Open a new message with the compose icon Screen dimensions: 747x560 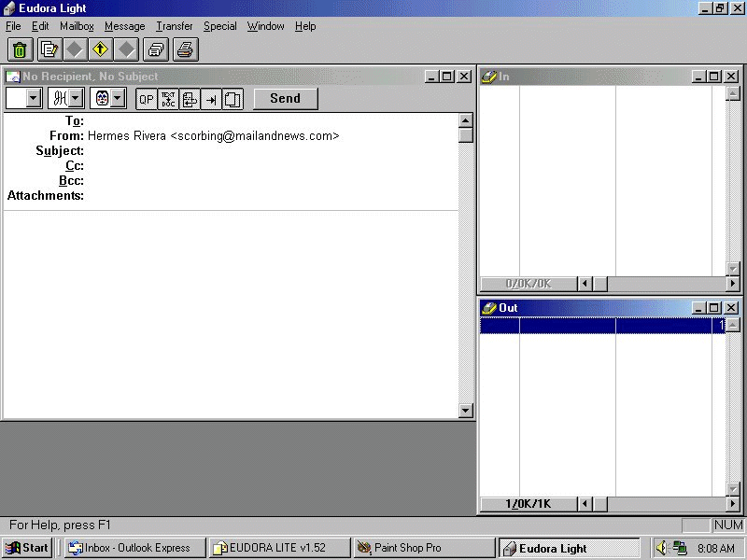point(48,49)
